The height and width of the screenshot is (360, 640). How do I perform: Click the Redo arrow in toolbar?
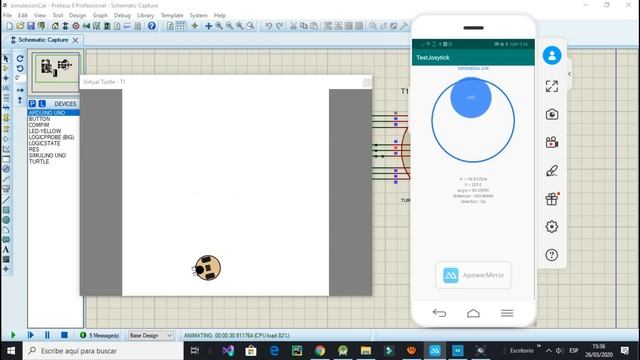point(280,26)
